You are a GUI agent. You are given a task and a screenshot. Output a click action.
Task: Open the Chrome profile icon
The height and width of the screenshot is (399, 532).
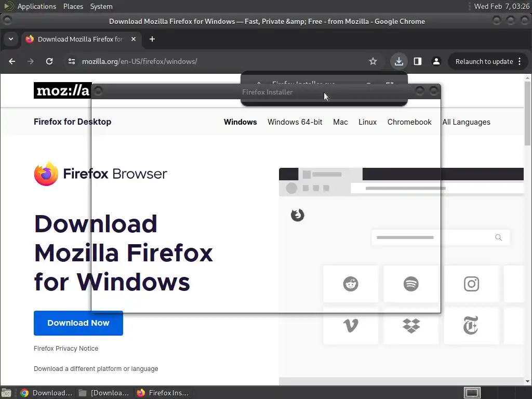pyautogui.click(x=436, y=61)
